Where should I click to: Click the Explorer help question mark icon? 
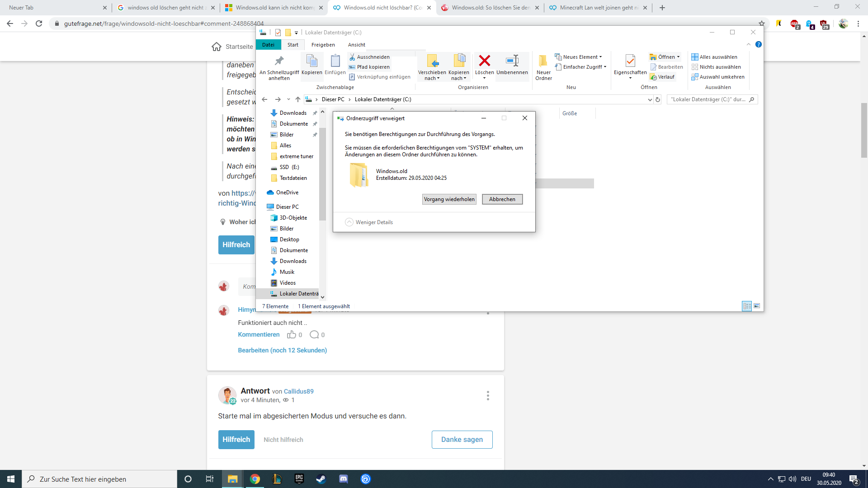point(759,44)
